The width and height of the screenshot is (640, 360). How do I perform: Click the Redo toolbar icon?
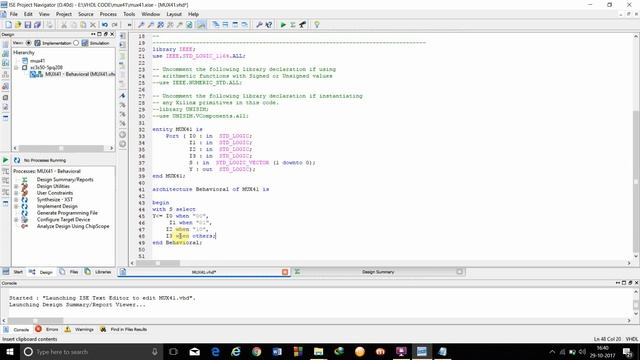(x=115, y=25)
